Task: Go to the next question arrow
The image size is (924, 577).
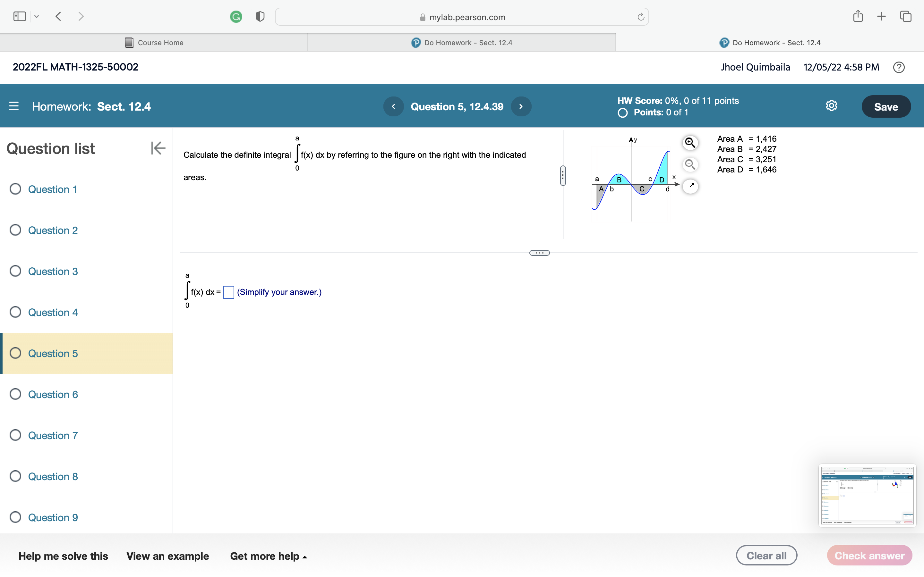Action: click(x=521, y=106)
